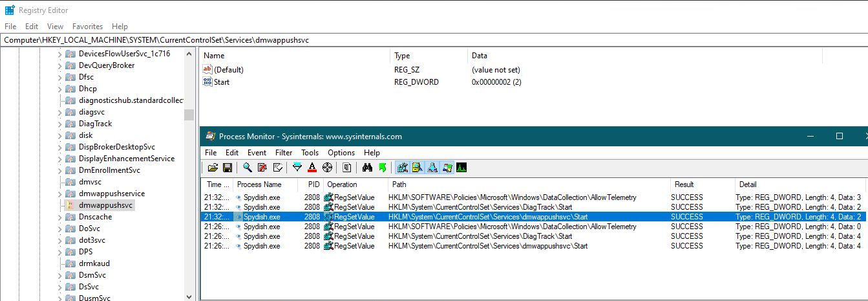
Task: Toggle Show Registry Activity button
Action: (x=403, y=168)
